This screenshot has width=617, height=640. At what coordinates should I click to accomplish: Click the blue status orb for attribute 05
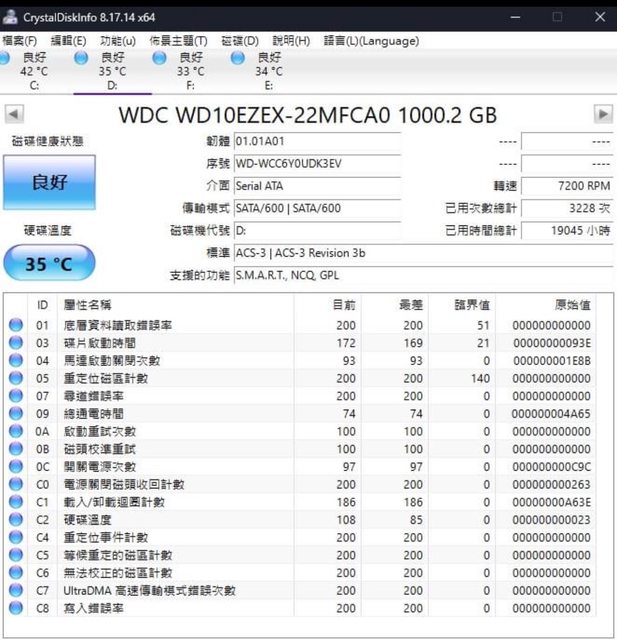15,379
